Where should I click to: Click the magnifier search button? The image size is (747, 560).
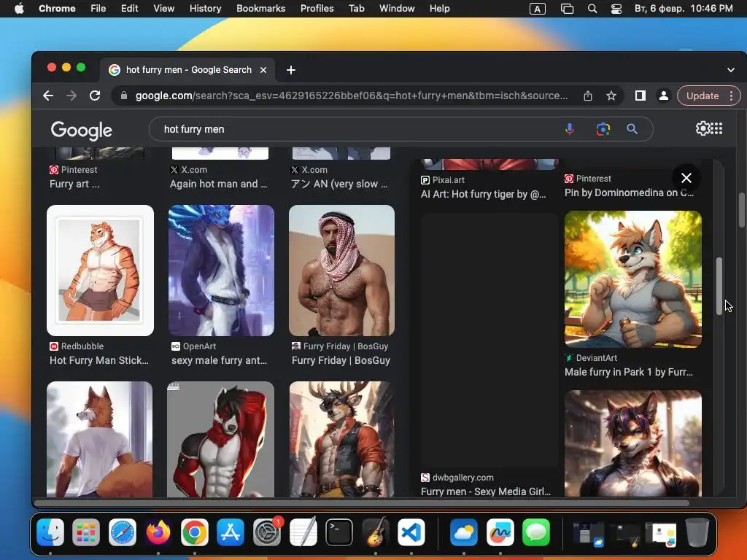[632, 129]
